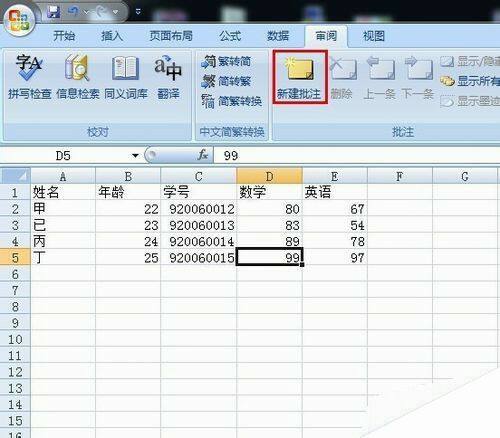Toggle 显示墨迹 ink display
The image size is (500, 438).
470,101
